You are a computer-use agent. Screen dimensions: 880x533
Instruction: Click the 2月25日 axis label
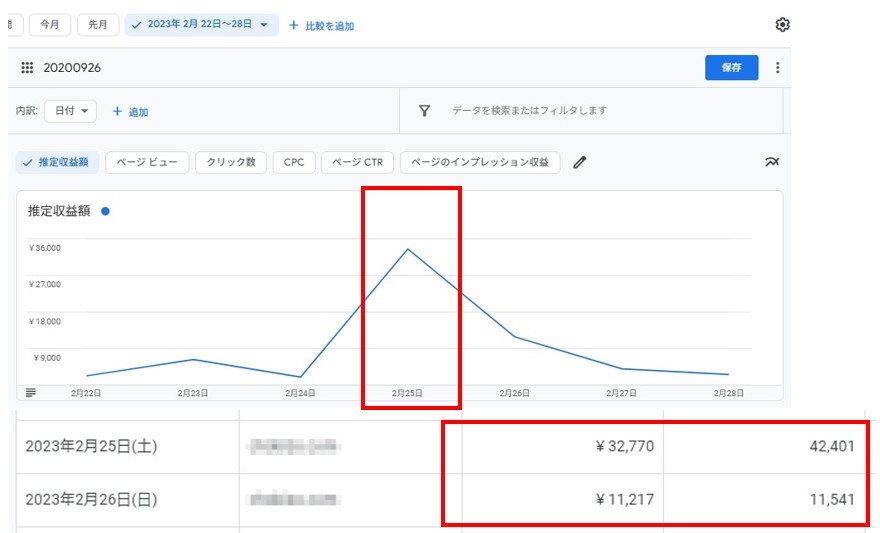coord(407,393)
